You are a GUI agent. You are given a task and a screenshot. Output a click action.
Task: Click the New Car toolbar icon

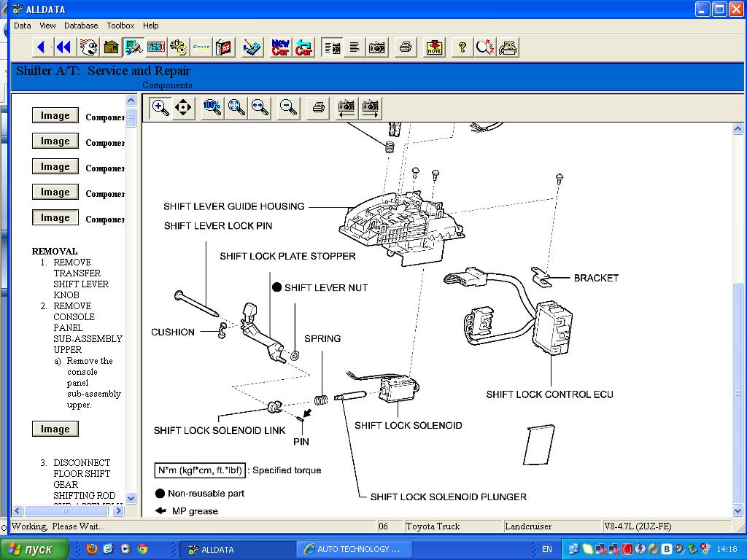[x=281, y=47]
